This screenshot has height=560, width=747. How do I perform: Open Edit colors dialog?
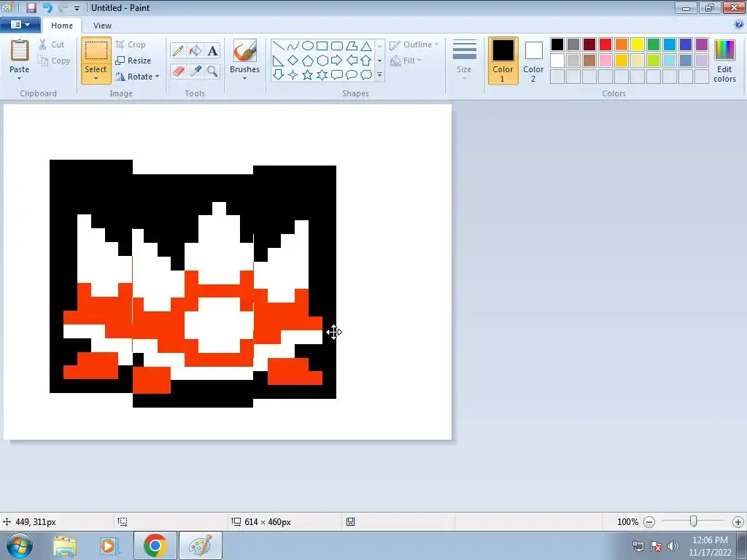(724, 61)
